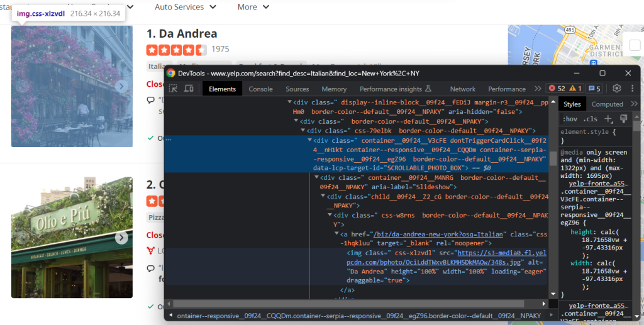The width and height of the screenshot is (644, 325).
Task: Open the Auto Services dropdown
Action: [186, 7]
